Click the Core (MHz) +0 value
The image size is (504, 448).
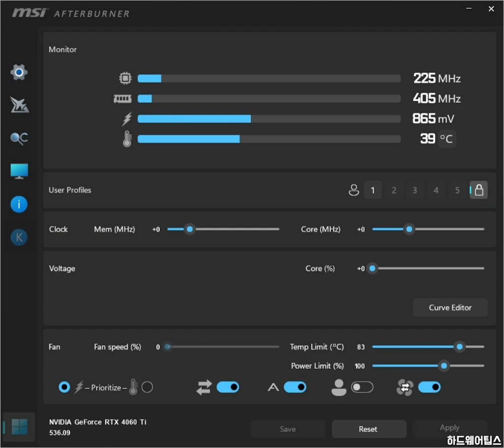[x=361, y=229]
